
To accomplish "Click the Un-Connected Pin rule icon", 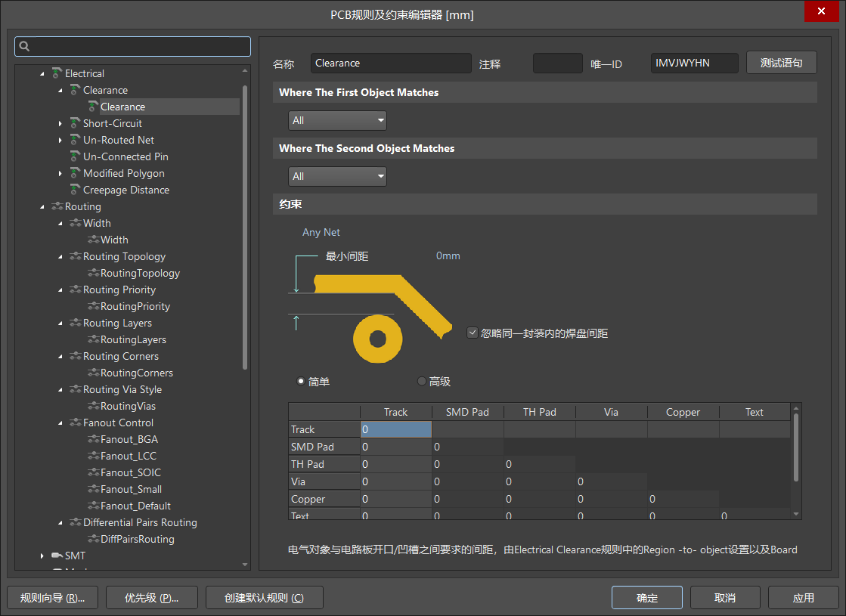I will [x=75, y=156].
